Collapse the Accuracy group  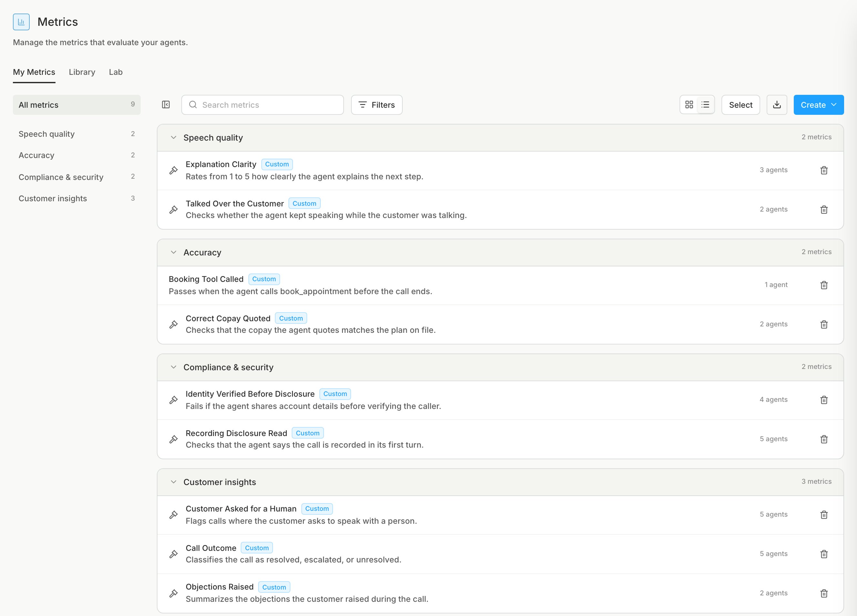[174, 252]
